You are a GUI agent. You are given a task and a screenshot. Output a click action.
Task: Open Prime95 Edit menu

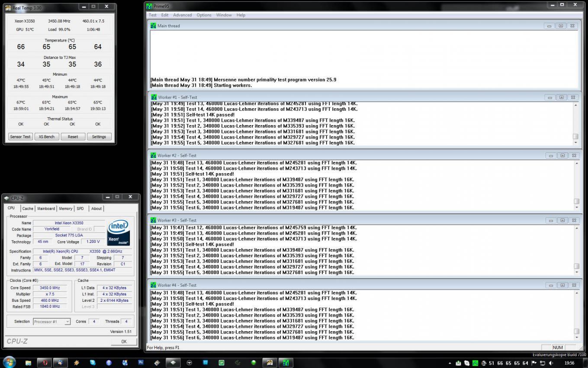(x=165, y=15)
